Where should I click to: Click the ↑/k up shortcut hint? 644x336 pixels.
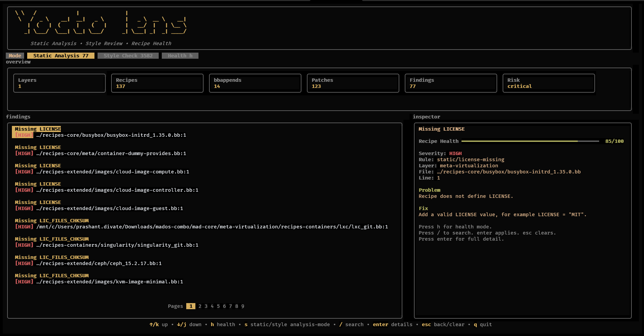click(x=159, y=324)
